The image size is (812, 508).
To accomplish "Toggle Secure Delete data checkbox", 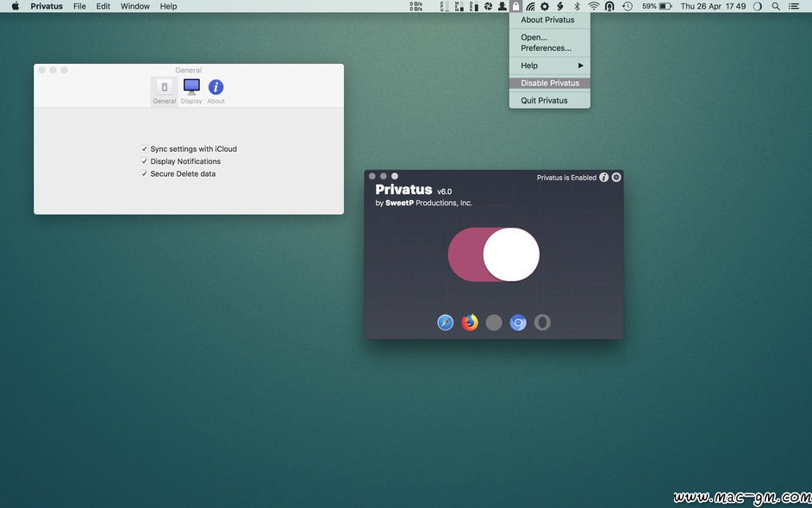I will 144,173.
